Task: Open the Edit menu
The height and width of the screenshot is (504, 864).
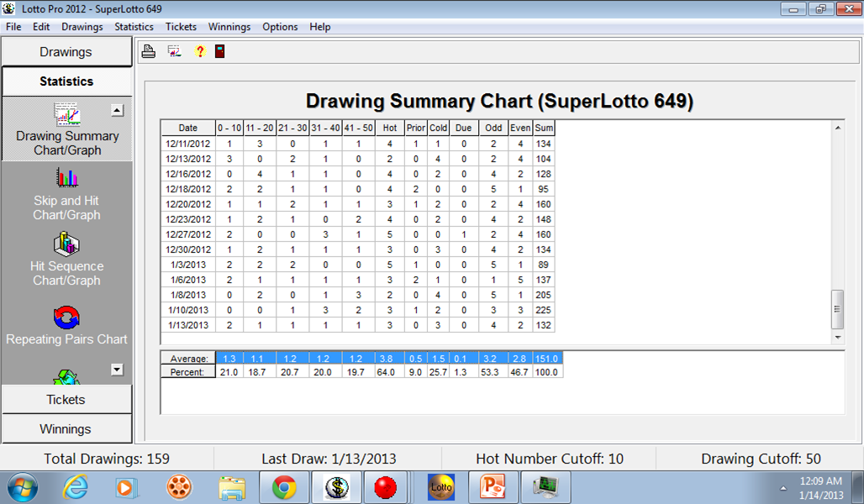Action: pos(41,27)
